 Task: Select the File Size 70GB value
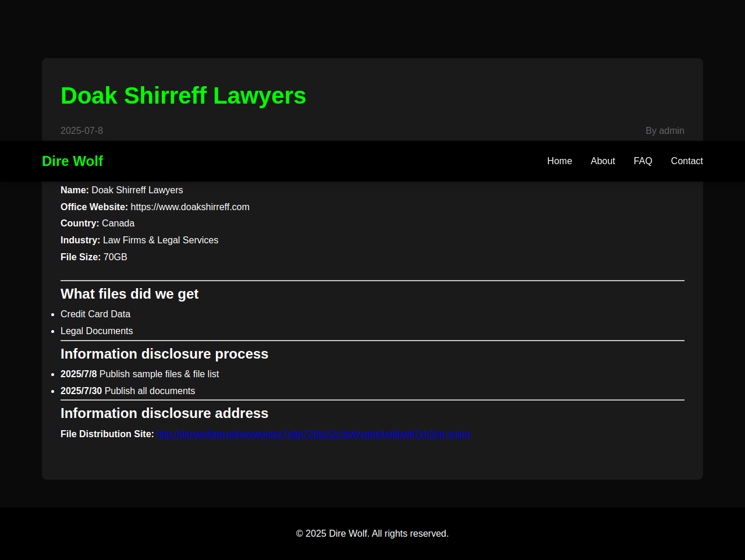[x=115, y=257]
